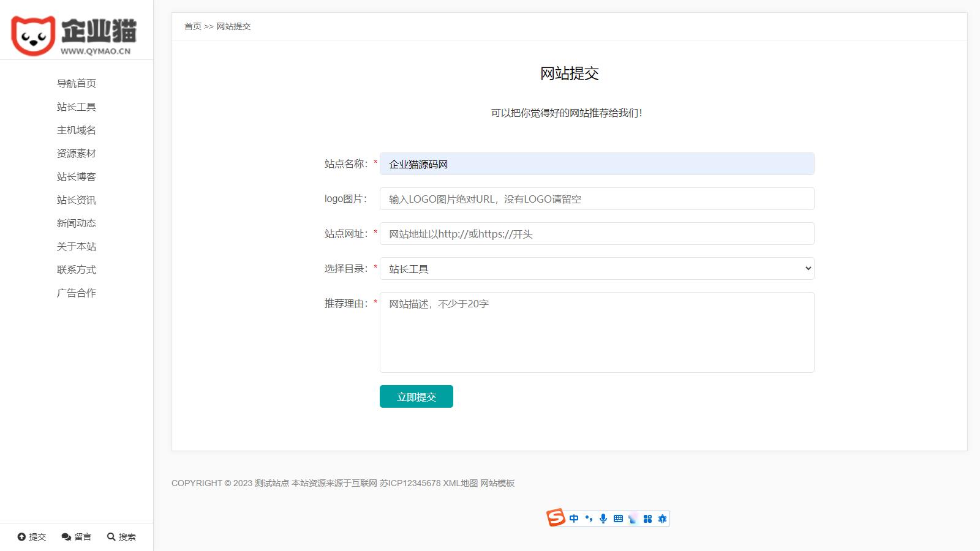Expand the 选择目录 dropdown
This screenshot has width=980, height=551.
[x=597, y=269]
